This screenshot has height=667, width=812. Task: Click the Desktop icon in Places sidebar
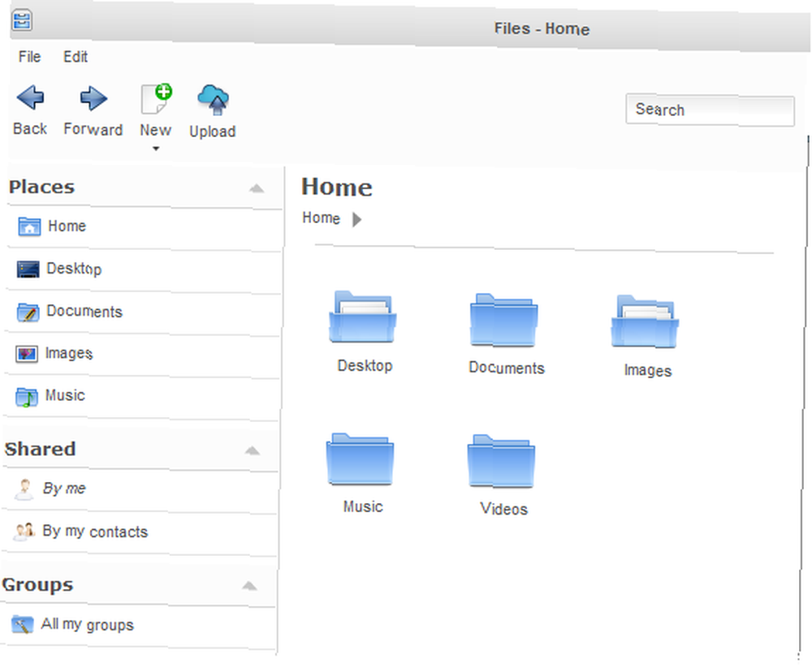point(28,269)
